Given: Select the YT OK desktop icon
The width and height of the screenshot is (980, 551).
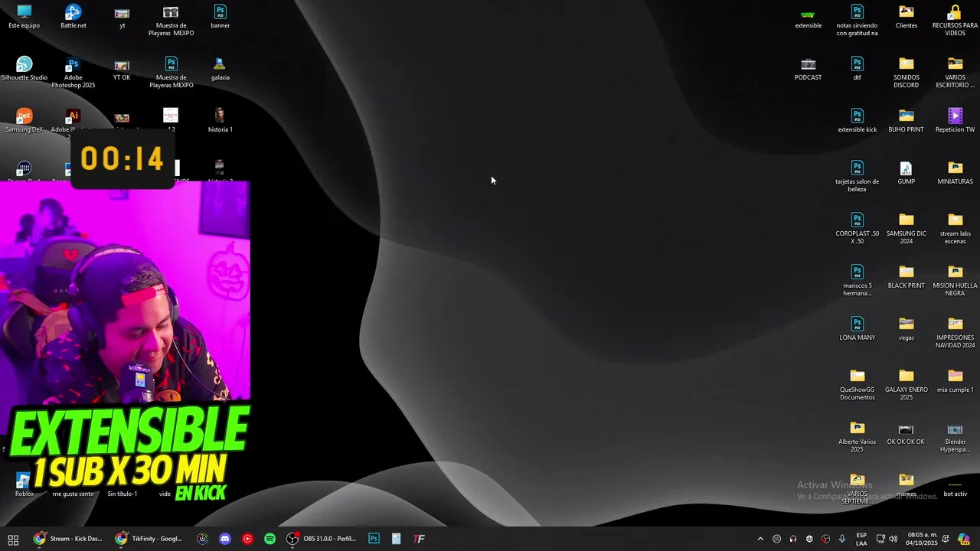Looking at the screenshot, I should click(x=122, y=69).
